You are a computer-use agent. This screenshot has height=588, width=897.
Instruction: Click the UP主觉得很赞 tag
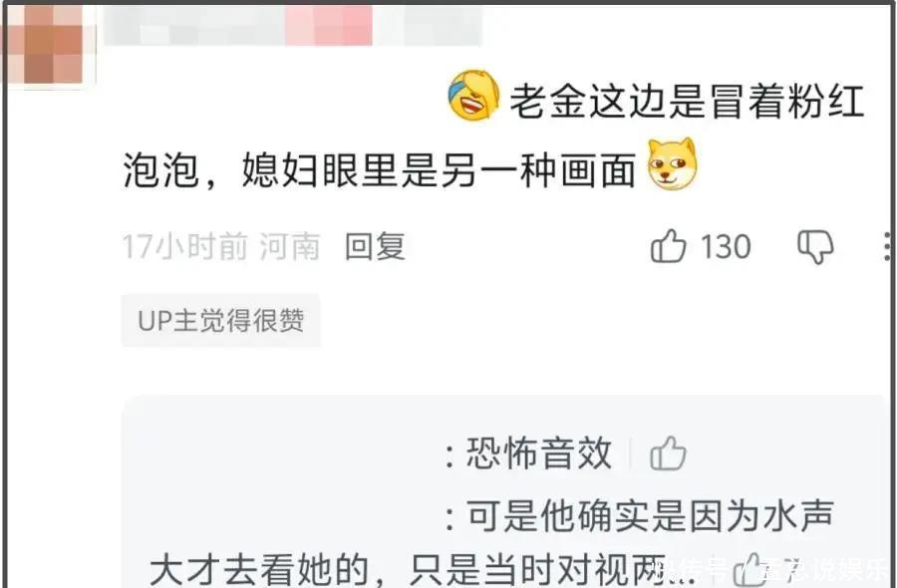pos(221,320)
